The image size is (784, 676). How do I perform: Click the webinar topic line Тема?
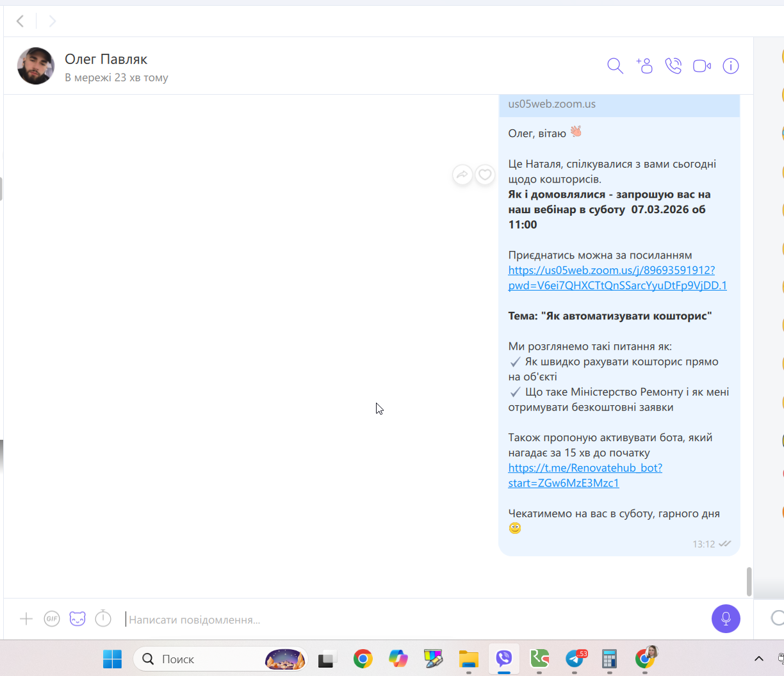(x=610, y=316)
